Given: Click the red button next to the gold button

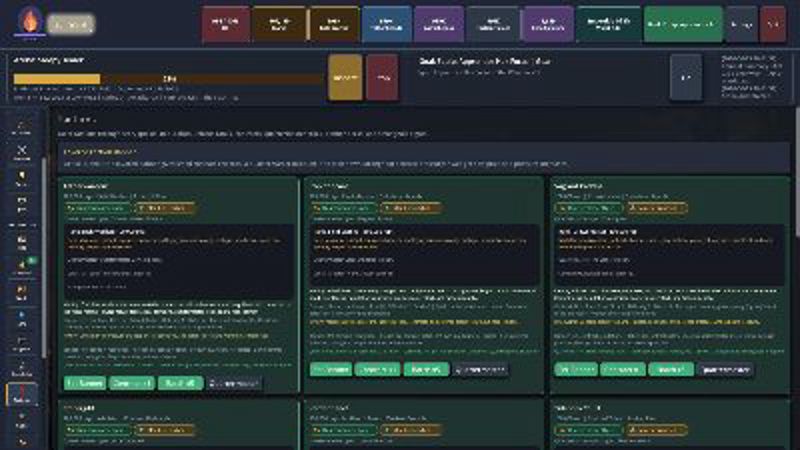Looking at the screenshot, I should 382,78.
